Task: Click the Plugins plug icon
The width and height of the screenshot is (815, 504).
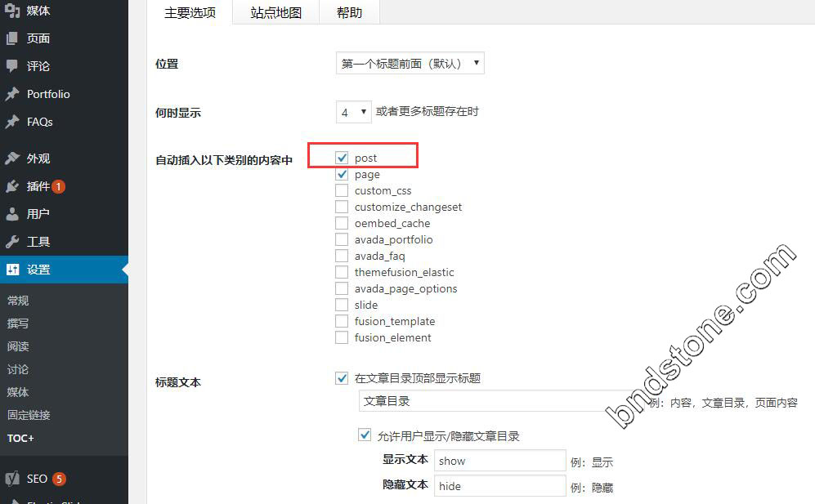Action: click(x=12, y=186)
